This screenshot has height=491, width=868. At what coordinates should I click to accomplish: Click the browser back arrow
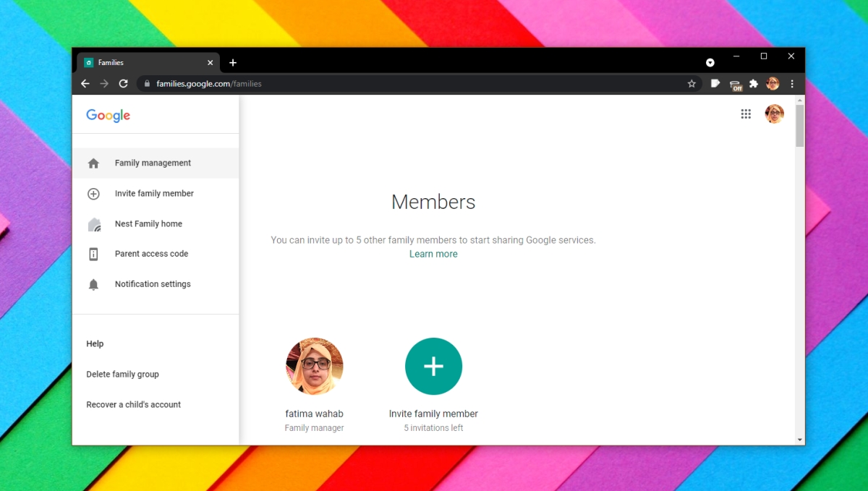pos(85,84)
